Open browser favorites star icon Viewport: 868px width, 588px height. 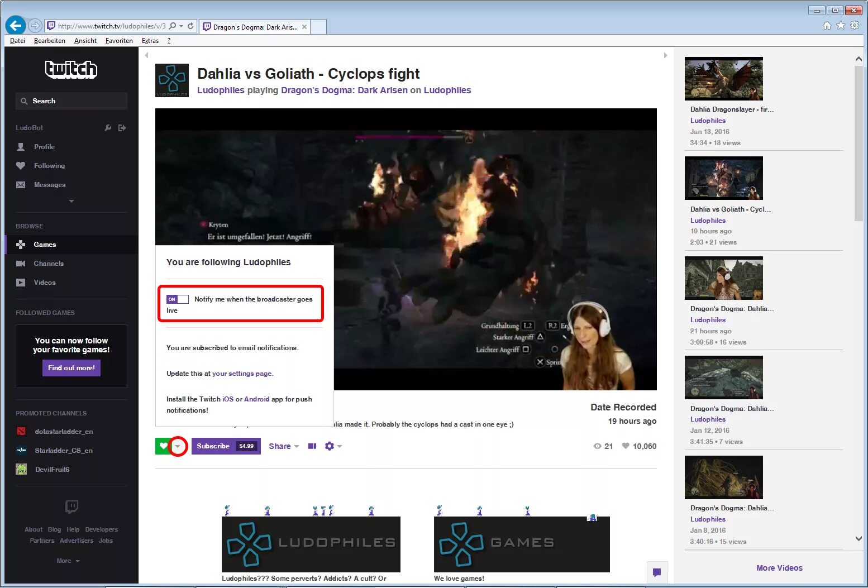(x=841, y=26)
